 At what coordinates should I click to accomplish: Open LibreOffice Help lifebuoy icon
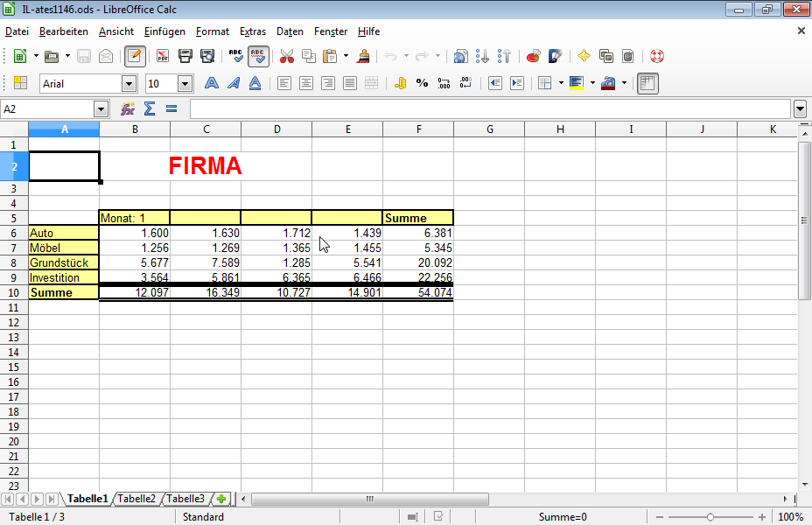(656, 56)
